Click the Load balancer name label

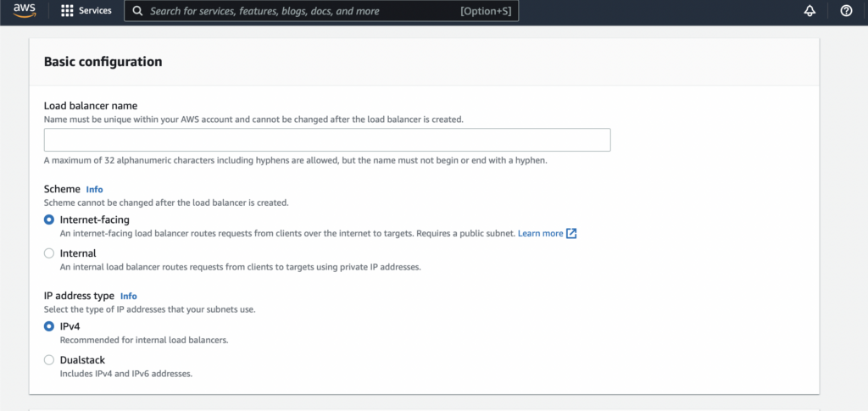(x=91, y=106)
